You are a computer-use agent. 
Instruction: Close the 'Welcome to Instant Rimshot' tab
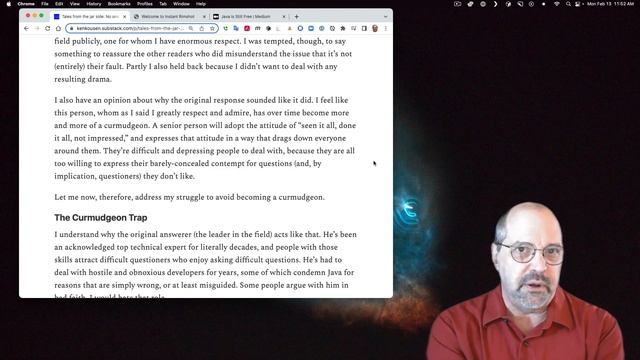point(204,17)
